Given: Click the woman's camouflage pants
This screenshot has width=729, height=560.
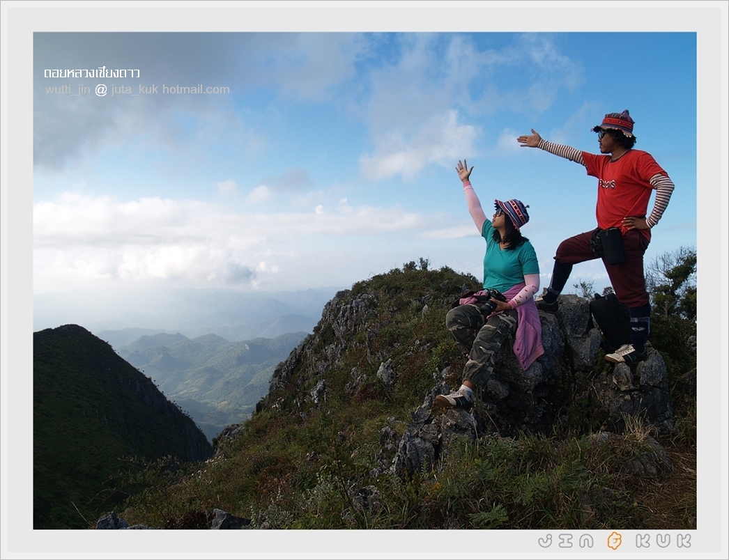Looking at the screenshot, I should pos(481,338).
